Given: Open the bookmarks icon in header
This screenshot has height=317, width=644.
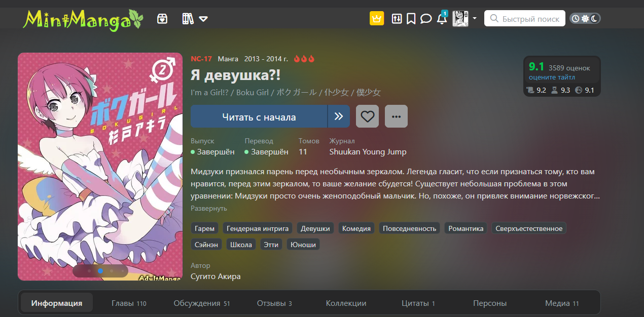Looking at the screenshot, I should (411, 19).
